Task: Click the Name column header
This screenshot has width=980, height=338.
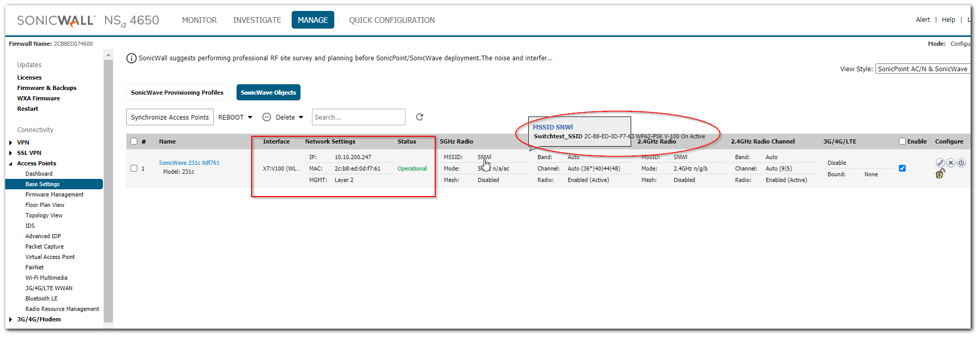Action: tap(167, 141)
